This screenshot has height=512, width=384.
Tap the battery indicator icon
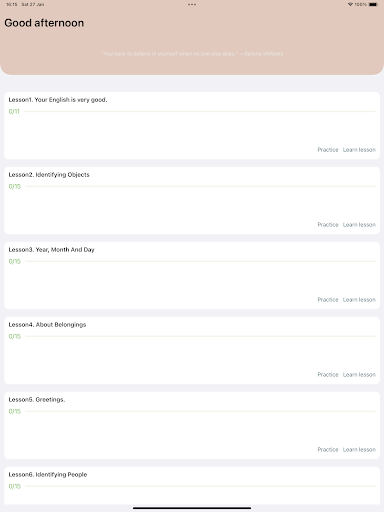[374, 4]
